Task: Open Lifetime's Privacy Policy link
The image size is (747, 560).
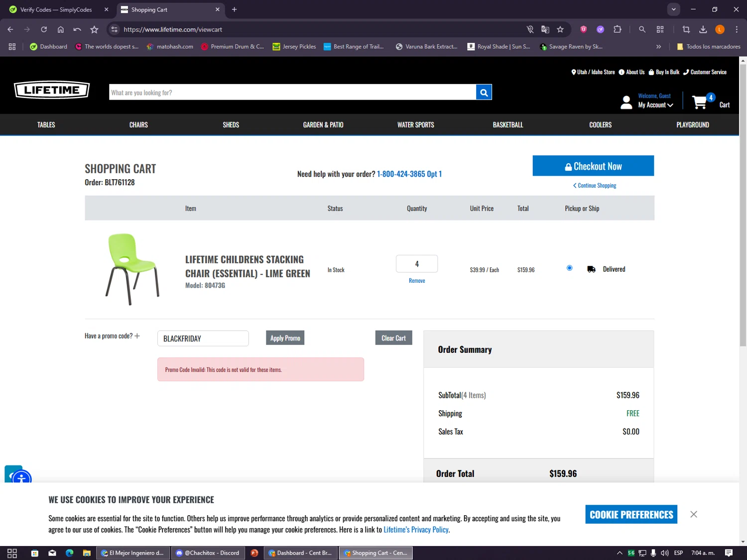Action: [x=416, y=530]
